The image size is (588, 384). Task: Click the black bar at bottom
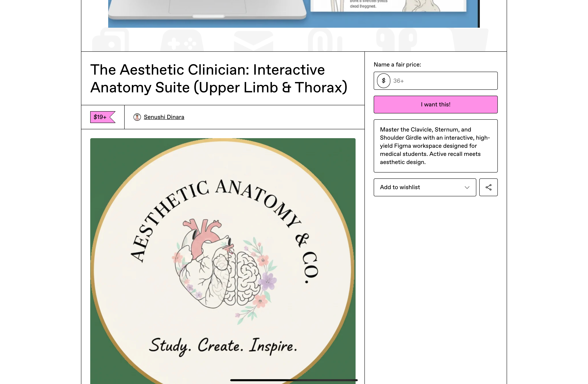point(294,380)
